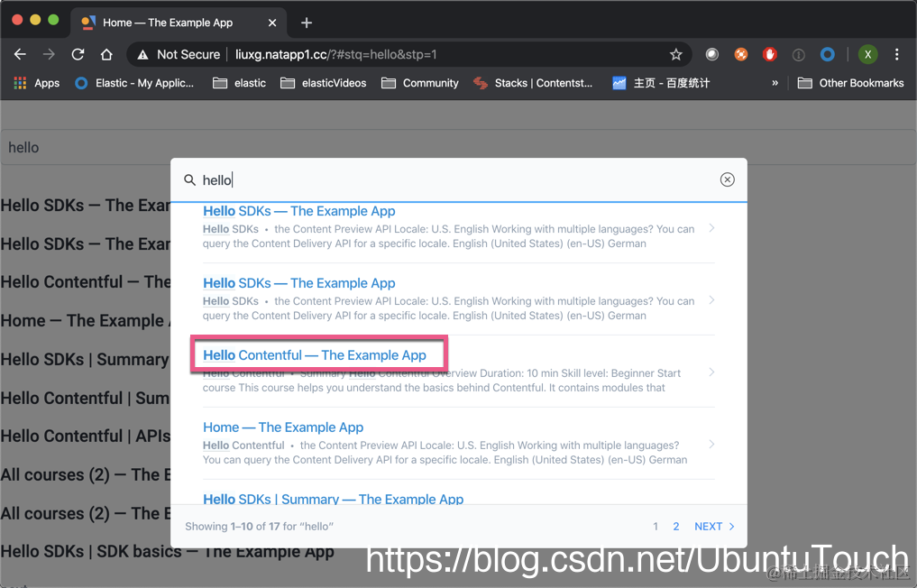
Task: Open the Apps bookmarks shortcut
Action: click(36, 83)
